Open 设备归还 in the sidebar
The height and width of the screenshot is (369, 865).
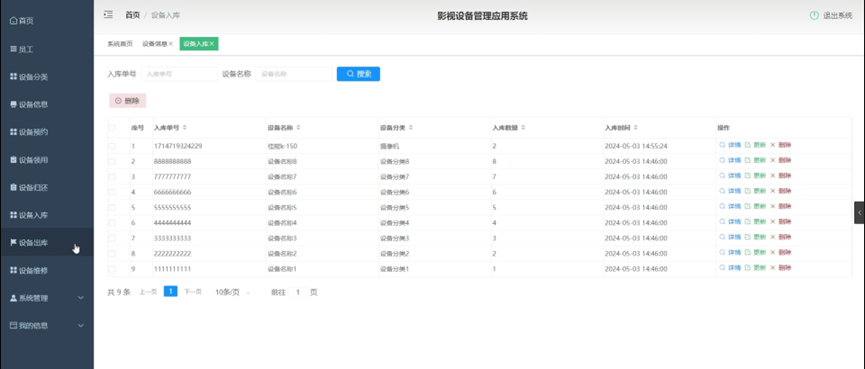[47, 187]
